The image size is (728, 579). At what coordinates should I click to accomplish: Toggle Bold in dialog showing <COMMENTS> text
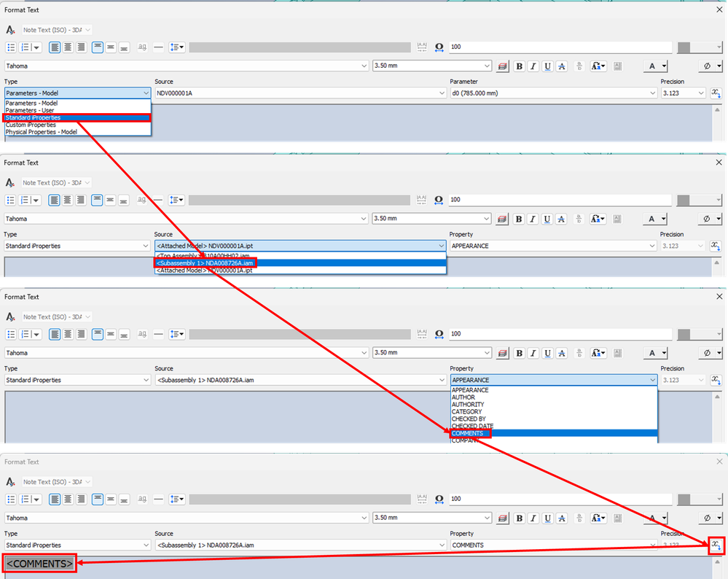[519, 518]
